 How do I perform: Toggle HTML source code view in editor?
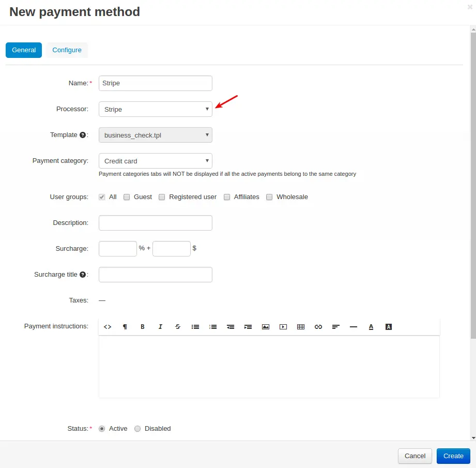click(x=108, y=327)
